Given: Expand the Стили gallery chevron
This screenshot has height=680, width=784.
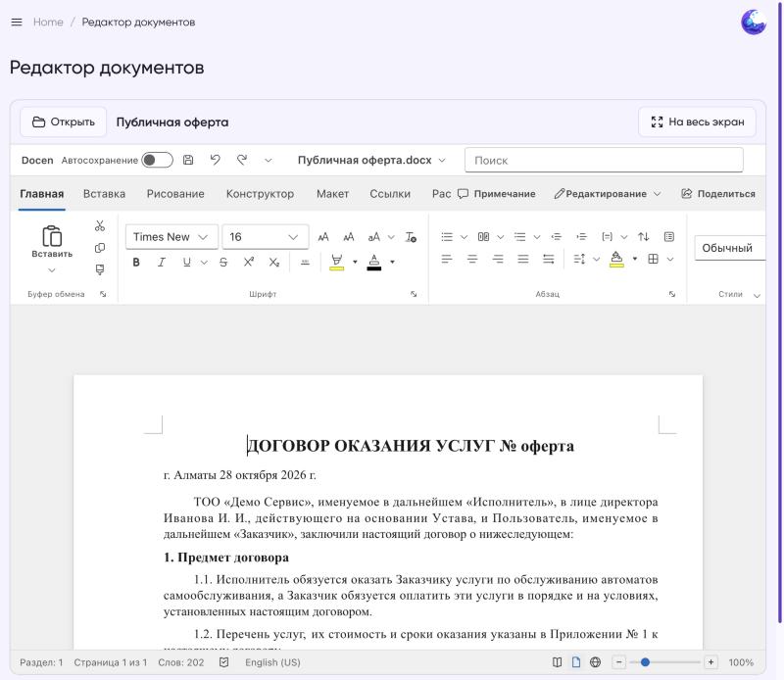Looking at the screenshot, I should tap(757, 296).
